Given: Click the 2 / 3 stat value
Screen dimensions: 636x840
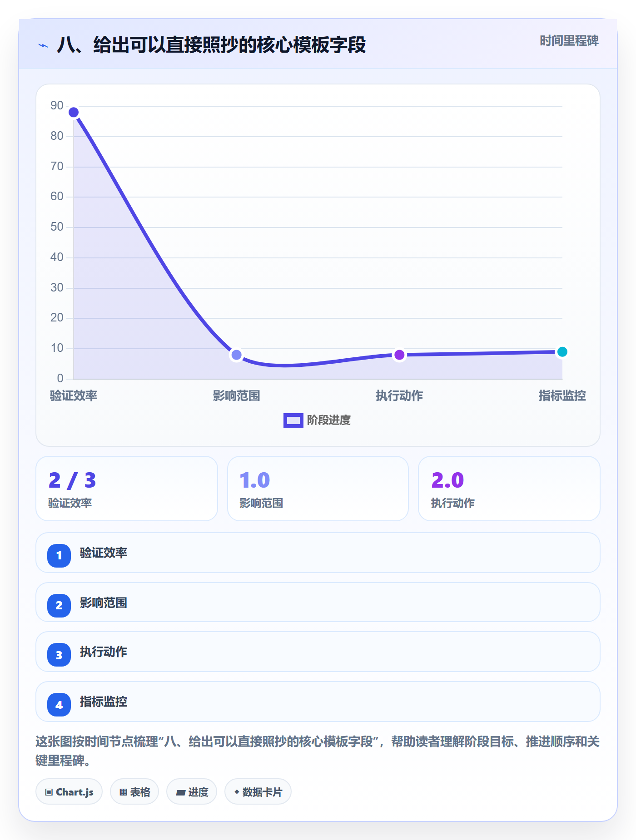Looking at the screenshot, I should pyautogui.click(x=72, y=480).
